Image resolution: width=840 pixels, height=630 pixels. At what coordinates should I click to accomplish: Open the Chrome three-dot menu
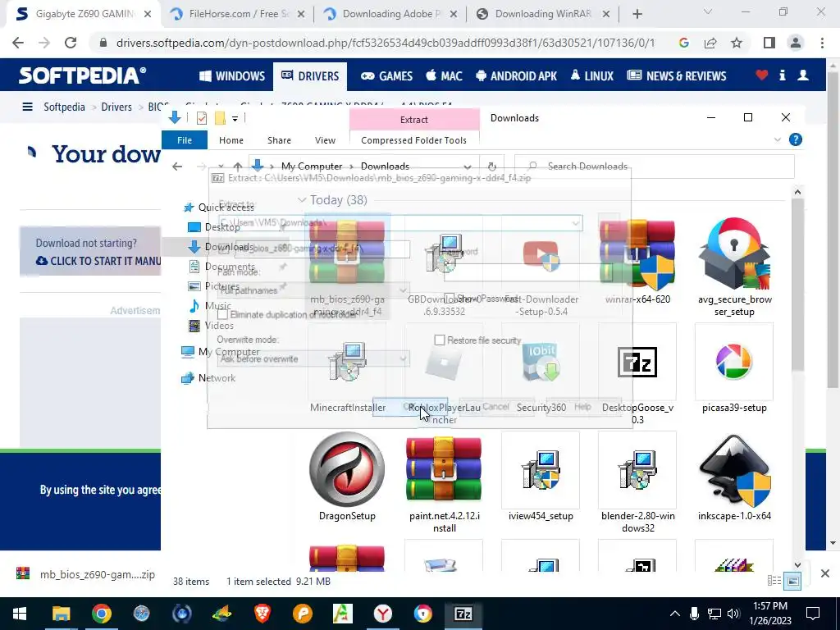click(x=822, y=43)
